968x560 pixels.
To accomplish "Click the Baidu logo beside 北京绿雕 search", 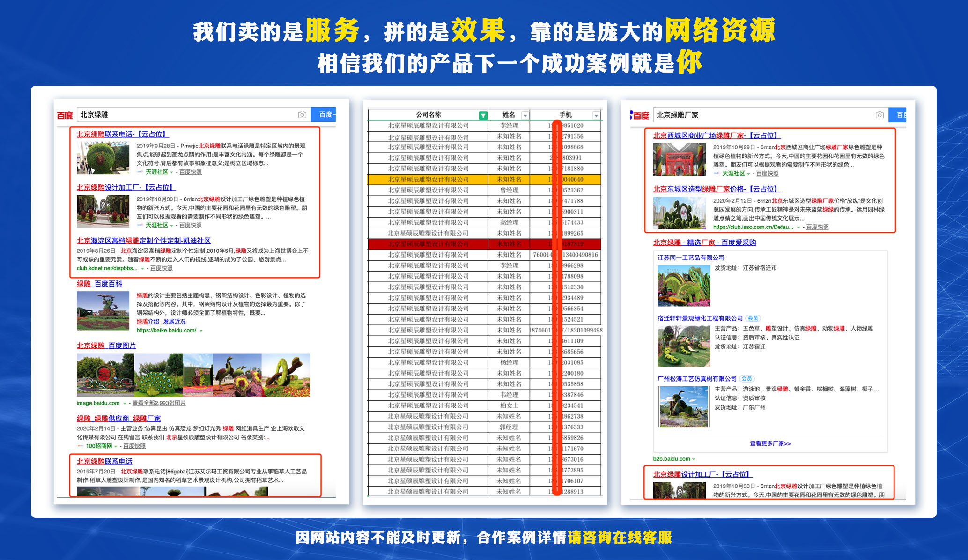I will coord(65,115).
